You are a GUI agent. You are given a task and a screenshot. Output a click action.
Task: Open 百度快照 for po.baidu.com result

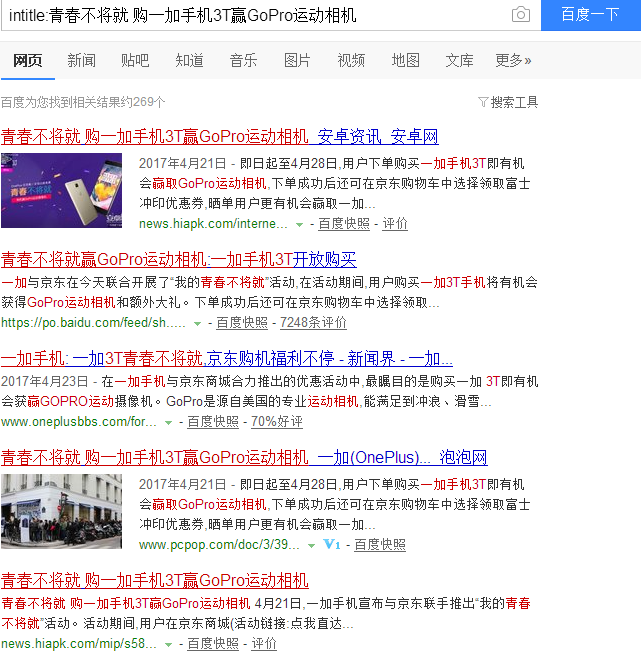242,323
